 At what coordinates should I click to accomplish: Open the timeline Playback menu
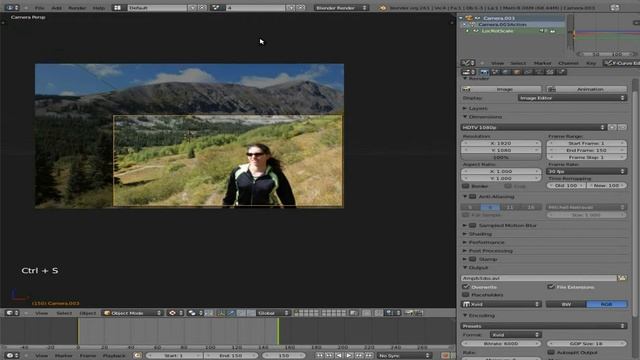pos(114,356)
